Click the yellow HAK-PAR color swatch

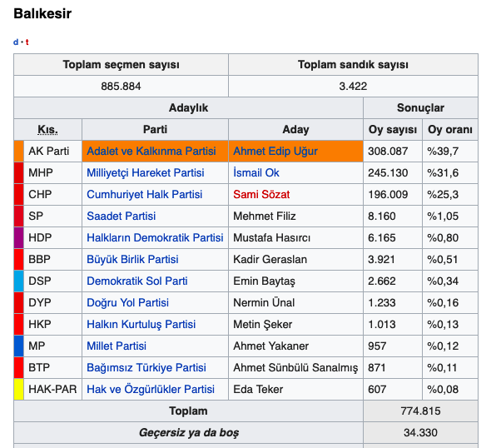[18, 389]
